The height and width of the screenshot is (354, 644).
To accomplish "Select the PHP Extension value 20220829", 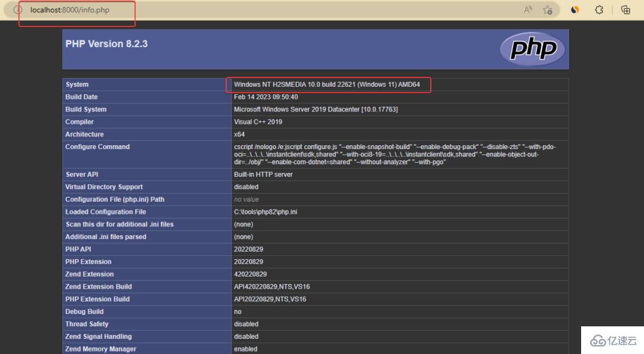I will 248,262.
